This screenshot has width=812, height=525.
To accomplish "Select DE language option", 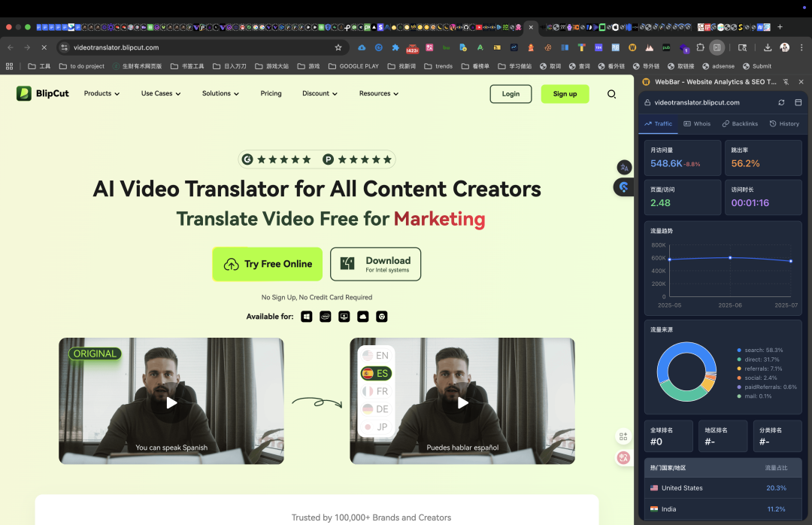I will pyautogui.click(x=376, y=409).
